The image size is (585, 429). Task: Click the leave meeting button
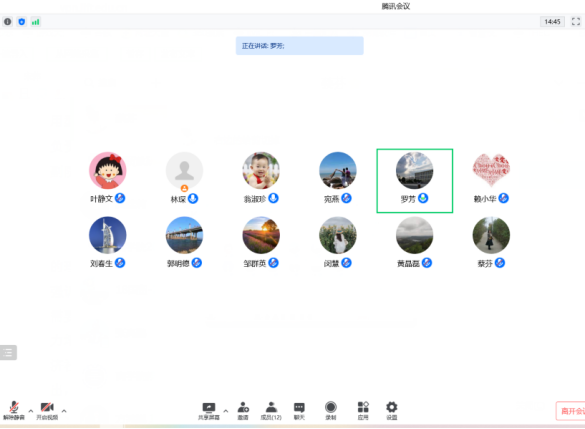[x=570, y=411]
